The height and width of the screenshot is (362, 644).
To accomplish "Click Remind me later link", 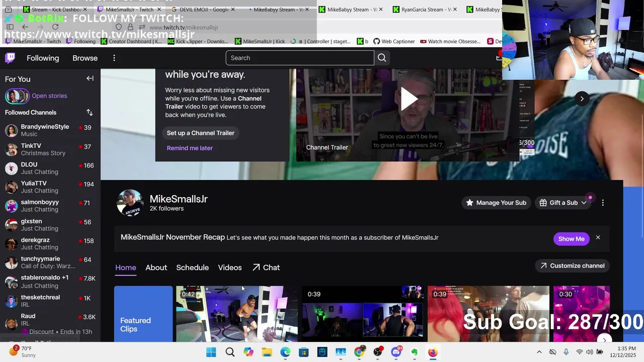I will coord(190,148).
